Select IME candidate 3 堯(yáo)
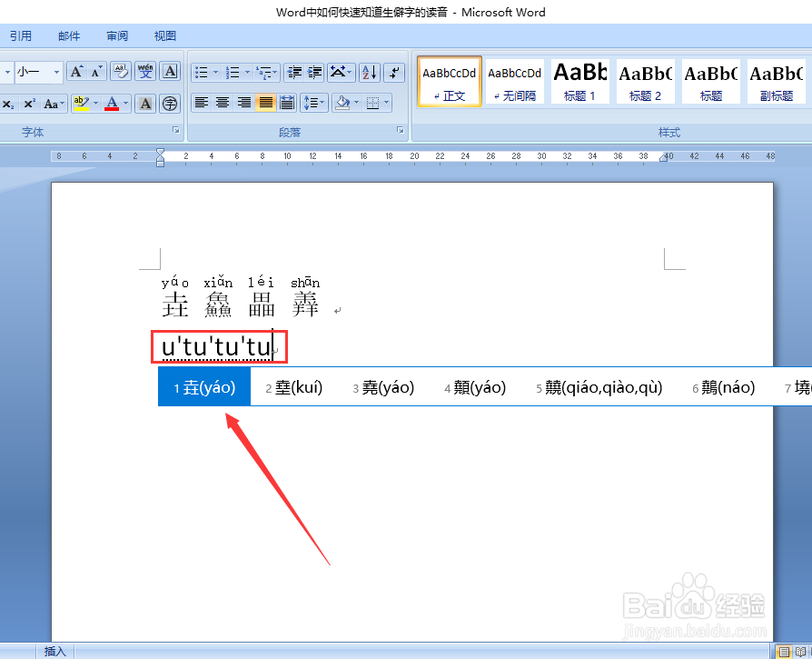This screenshot has height=659, width=812. [x=383, y=387]
